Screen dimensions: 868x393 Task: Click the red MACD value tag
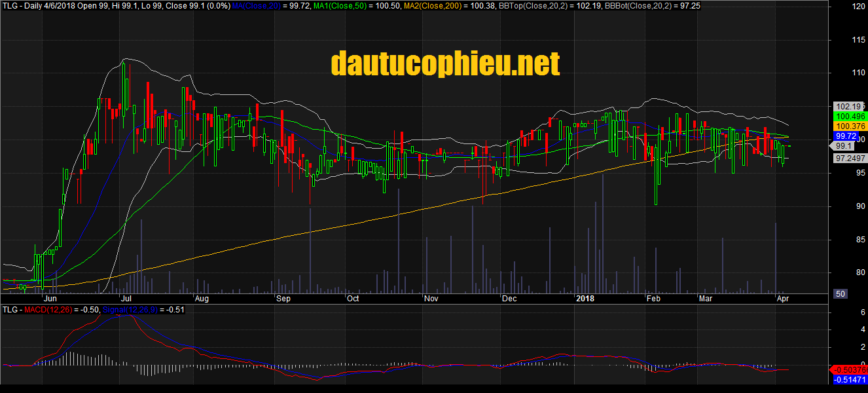[x=848, y=369]
